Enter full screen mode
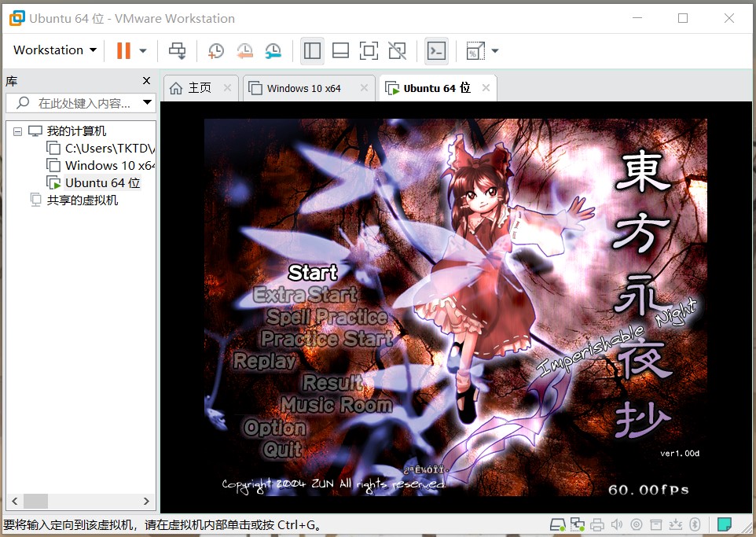Image resolution: width=756 pixels, height=537 pixels. pyautogui.click(x=369, y=50)
